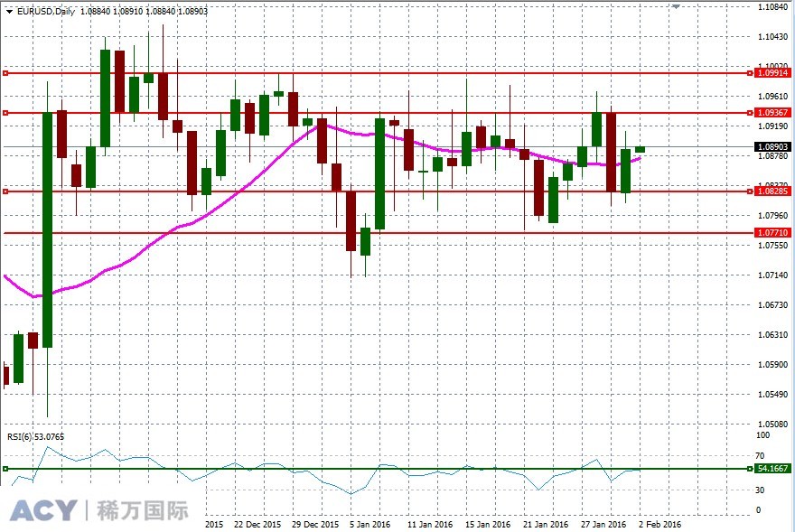
Task: Select left handle of the 1.08285 line
Action: (x=5, y=191)
